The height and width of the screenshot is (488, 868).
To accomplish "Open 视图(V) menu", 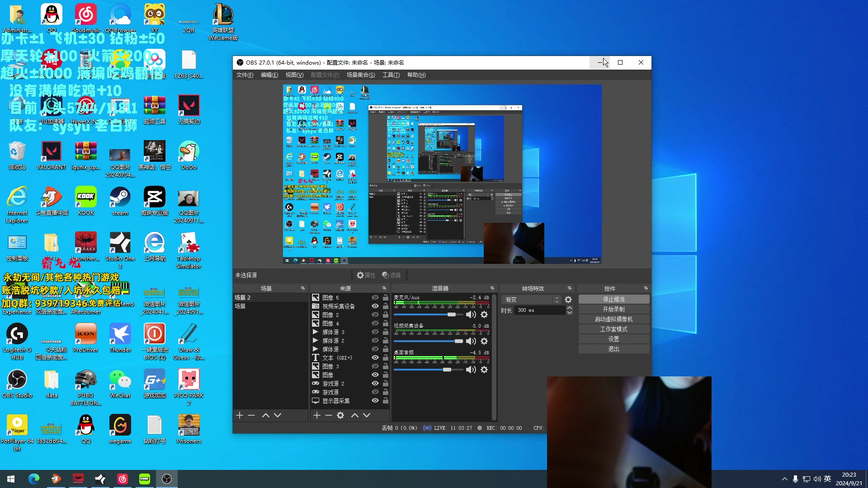I will coord(294,75).
